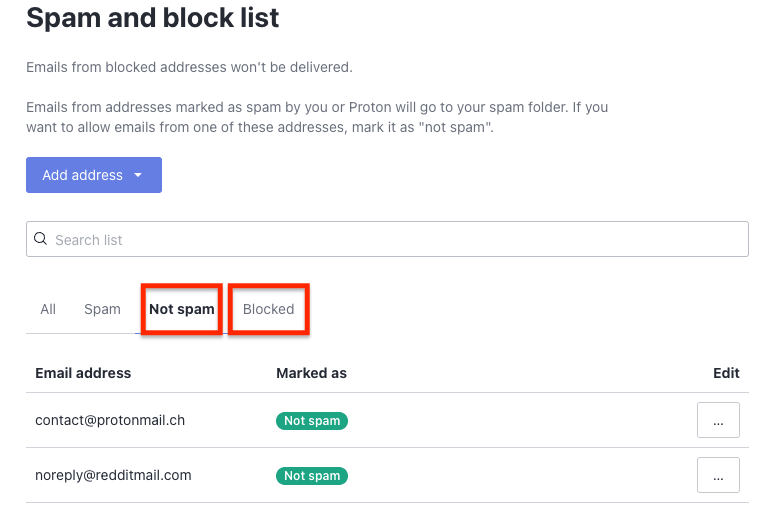
Task: Click the contact@protonmail.ch email address
Action: pos(110,420)
